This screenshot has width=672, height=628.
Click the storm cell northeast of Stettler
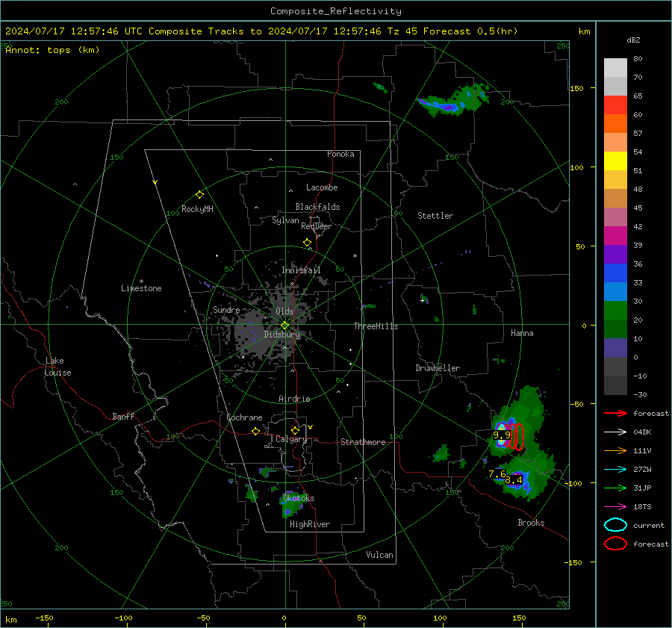(453, 101)
